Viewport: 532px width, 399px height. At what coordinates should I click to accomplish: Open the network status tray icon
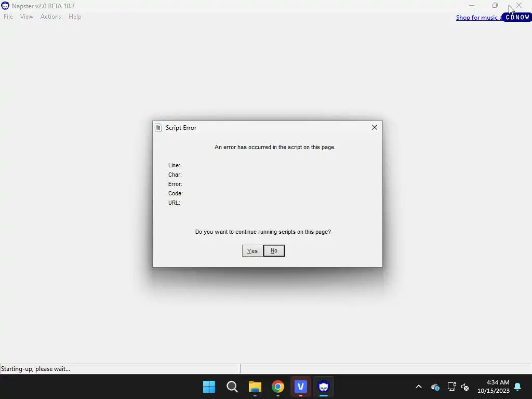pyautogui.click(x=451, y=387)
